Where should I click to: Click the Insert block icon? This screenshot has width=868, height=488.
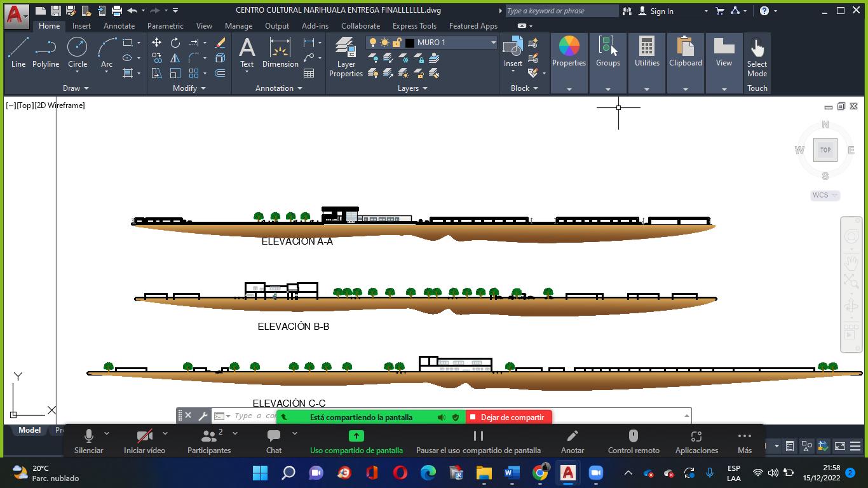(x=513, y=52)
